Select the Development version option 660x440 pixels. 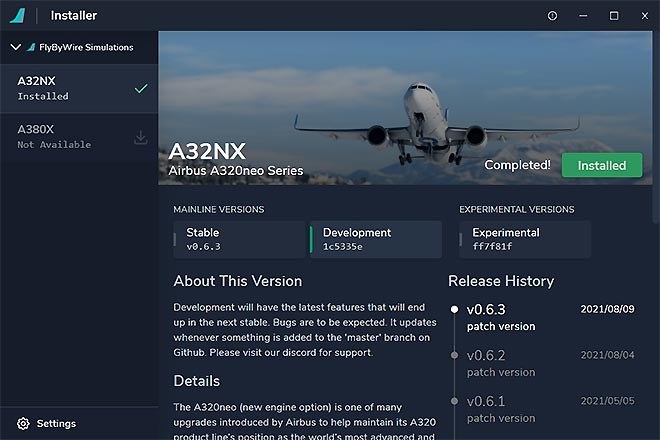point(376,239)
